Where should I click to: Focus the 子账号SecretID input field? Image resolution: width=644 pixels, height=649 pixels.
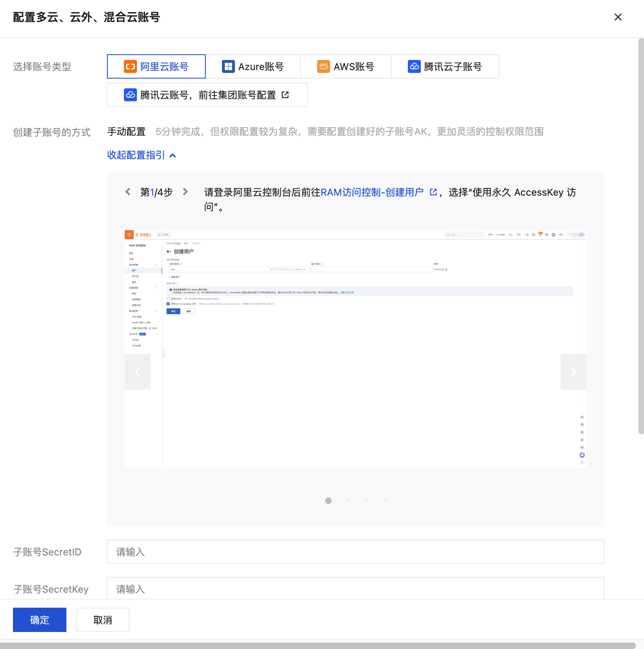[356, 552]
